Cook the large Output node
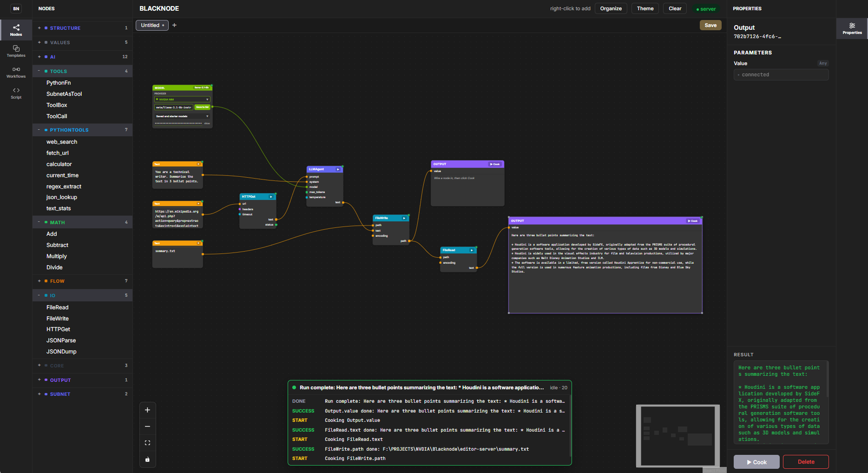The height and width of the screenshot is (473, 868). [x=692, y=221]
